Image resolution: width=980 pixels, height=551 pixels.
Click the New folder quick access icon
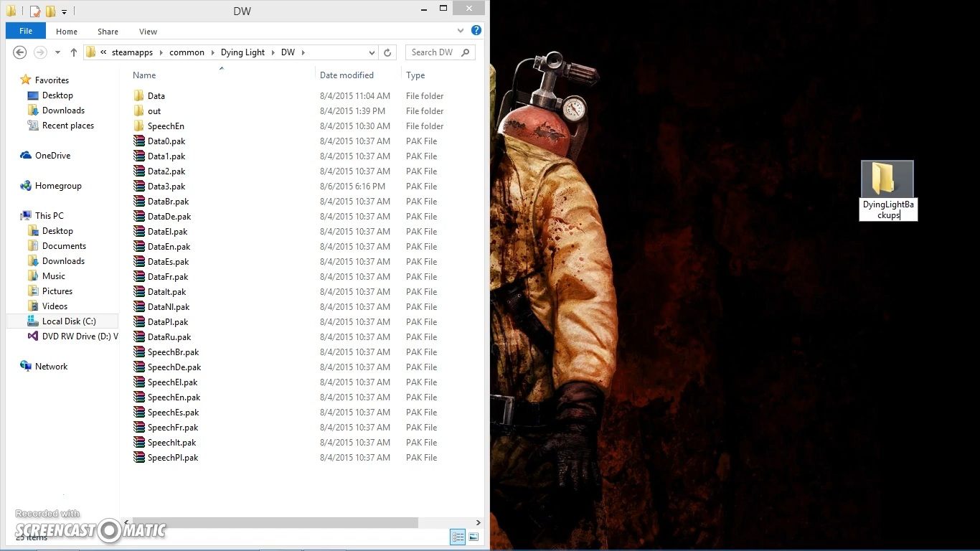(50, 11)
